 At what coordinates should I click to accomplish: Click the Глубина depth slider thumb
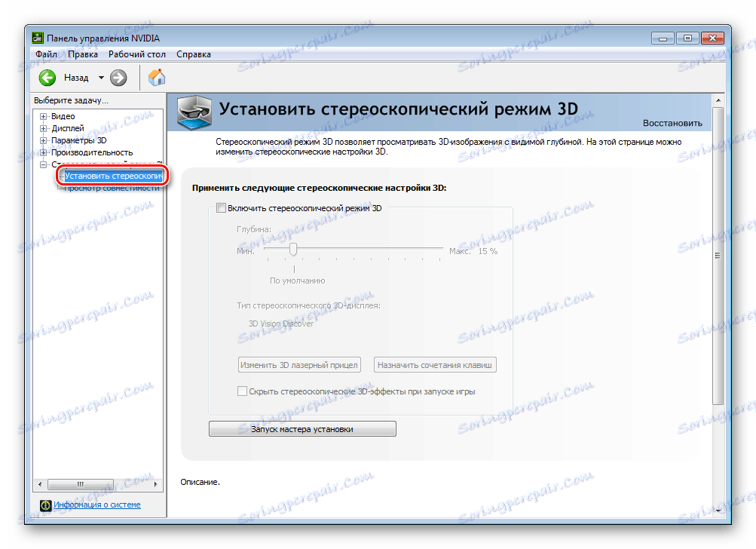click(x=292, y=250)
